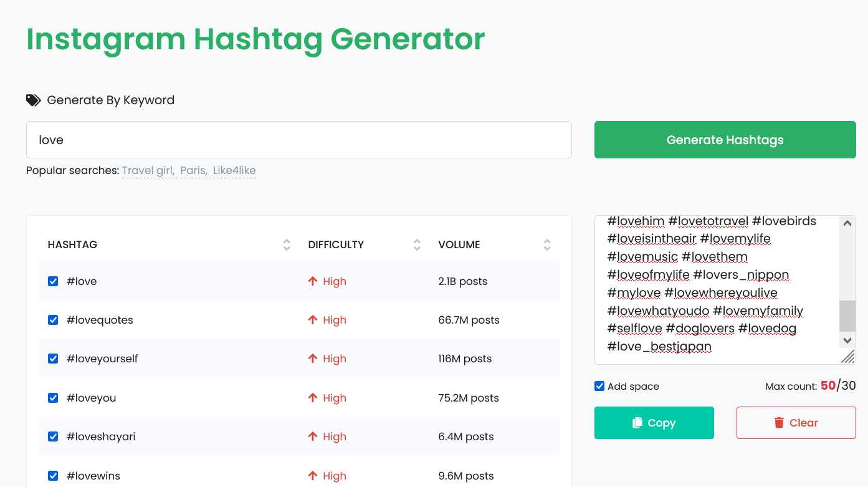Search the popular term Travel girl
868x487 pixels.
click(x=148, y=171)
